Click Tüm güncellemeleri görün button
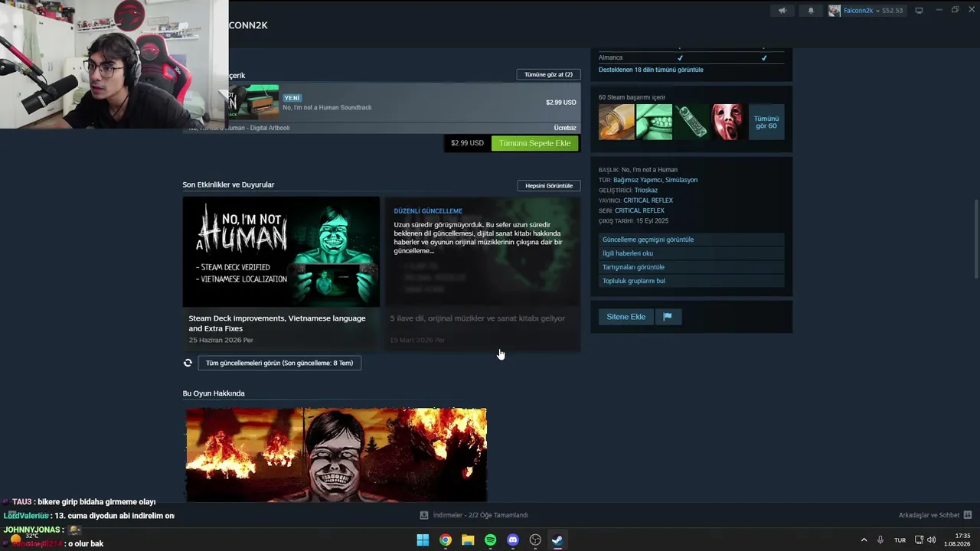Screen dimensions: 980x551 pos(279,363)
